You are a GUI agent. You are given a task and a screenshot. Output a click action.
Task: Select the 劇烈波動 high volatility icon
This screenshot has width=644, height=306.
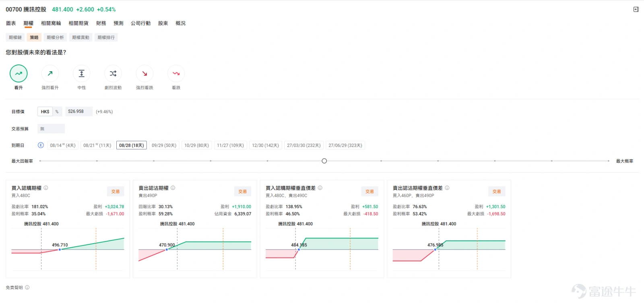coord(113,74)
